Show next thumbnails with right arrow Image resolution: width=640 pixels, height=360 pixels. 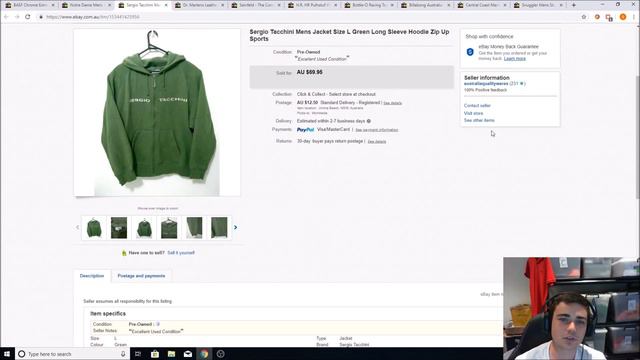pos(236,227)
